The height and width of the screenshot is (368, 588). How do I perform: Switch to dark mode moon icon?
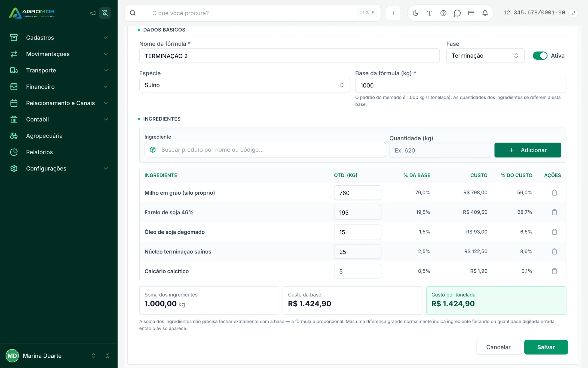(415, 13)
